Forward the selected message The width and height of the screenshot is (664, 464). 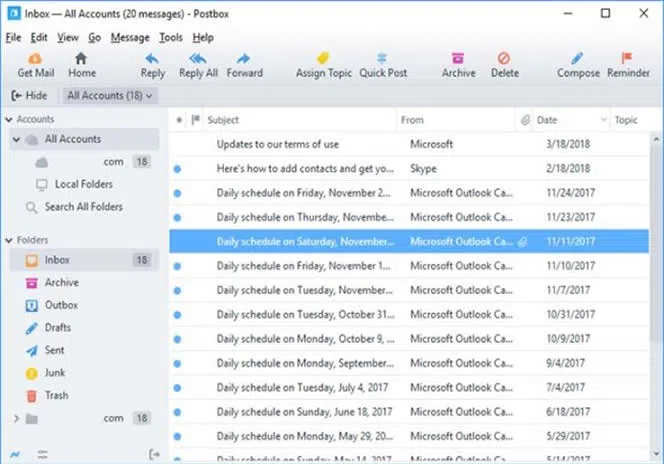point(244,59)
